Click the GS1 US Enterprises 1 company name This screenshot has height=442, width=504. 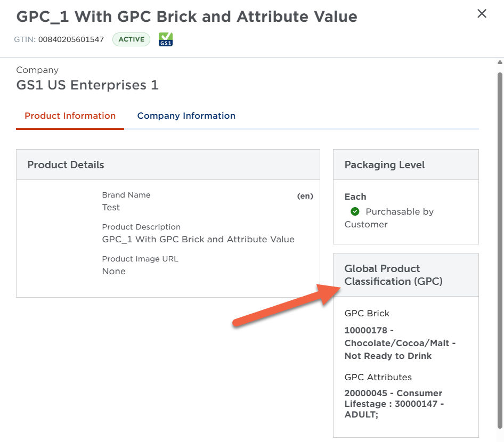pyautogui.click(x=87, y=85)
